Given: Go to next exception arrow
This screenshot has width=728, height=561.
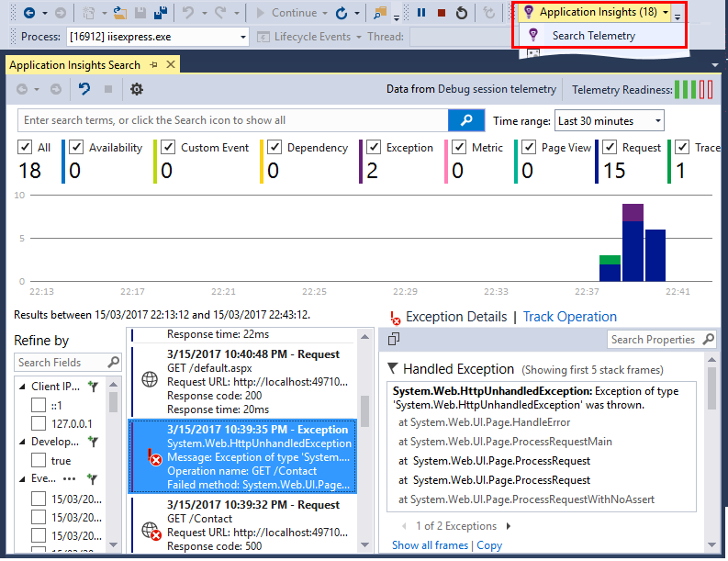Looking at the screenshot, I should coord(509,526).
